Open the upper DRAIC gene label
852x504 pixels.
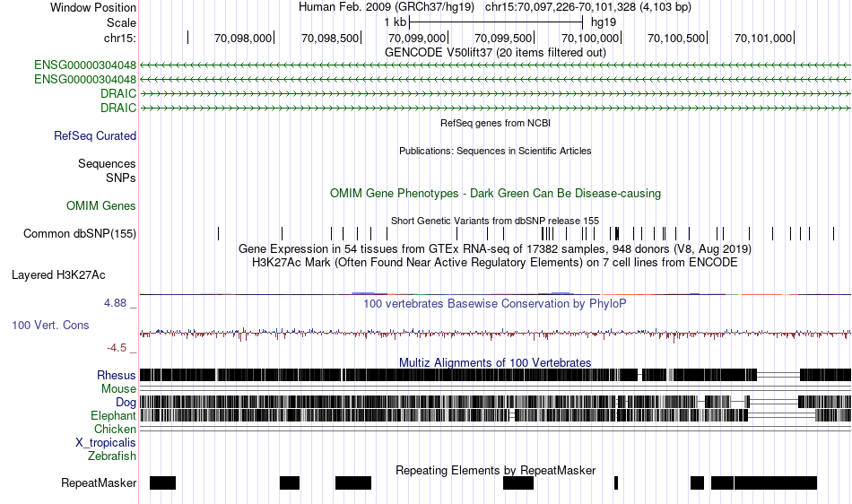pyautogui.click(x=117, y=93)
